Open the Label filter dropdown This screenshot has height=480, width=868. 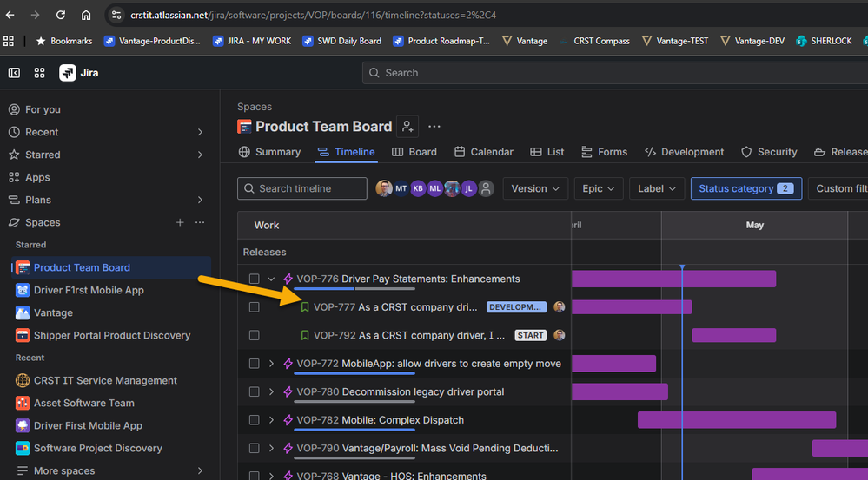click(x=657, y=188)
